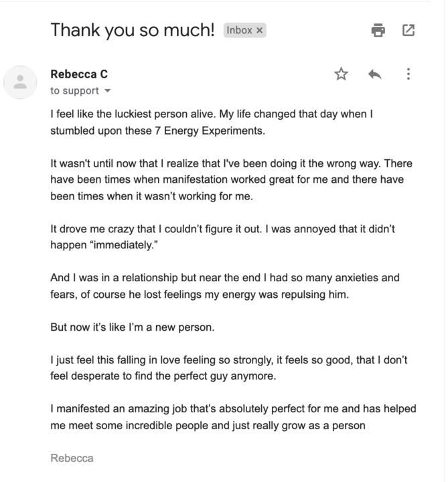Click the 'to support' recipient text

(75, 90)
